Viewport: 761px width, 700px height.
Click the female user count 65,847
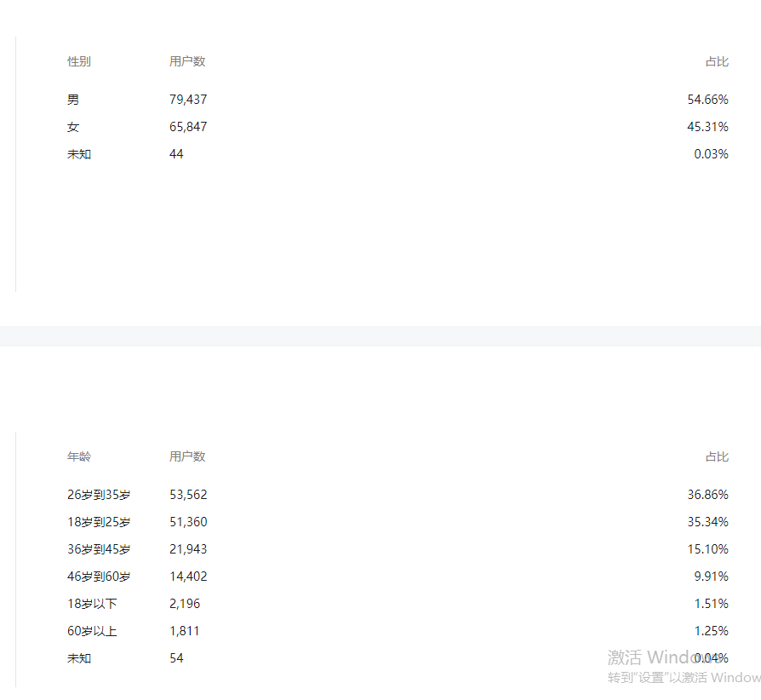point(188,127)
